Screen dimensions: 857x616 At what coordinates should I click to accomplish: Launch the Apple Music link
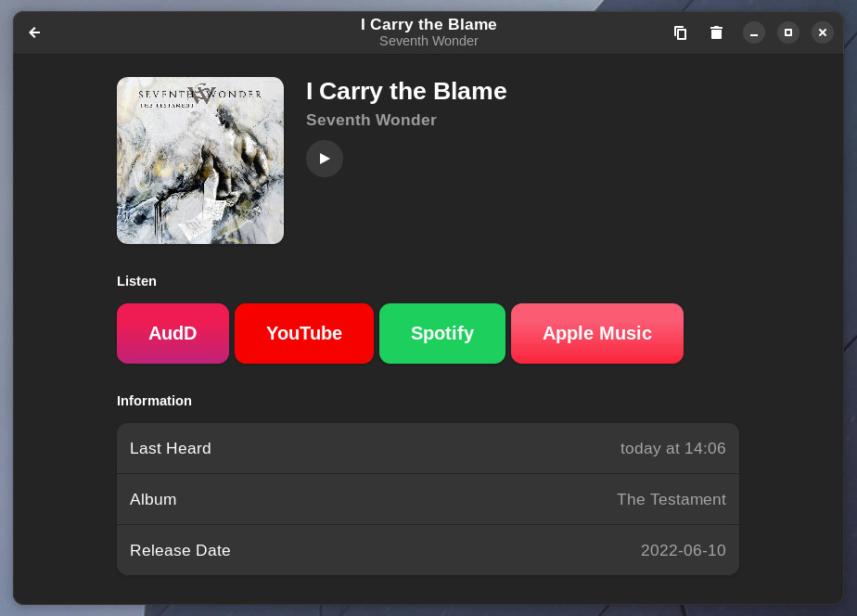click(x=597, y=333)
